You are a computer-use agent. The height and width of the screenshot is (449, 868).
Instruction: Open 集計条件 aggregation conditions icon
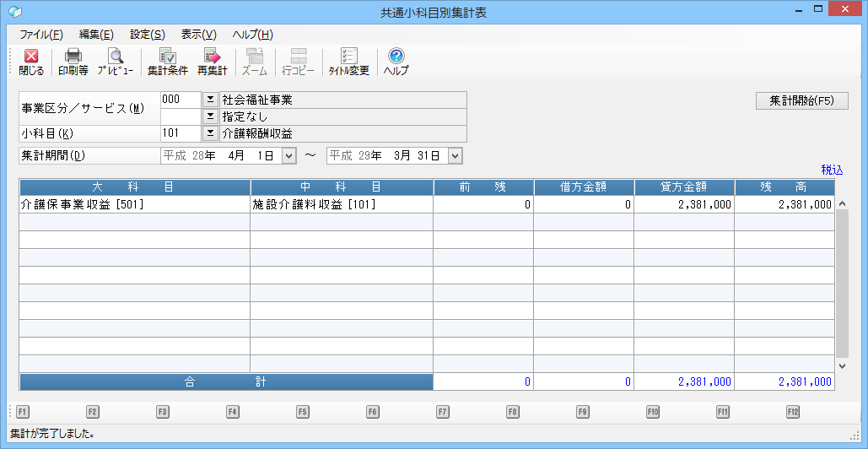pos(167,62)
